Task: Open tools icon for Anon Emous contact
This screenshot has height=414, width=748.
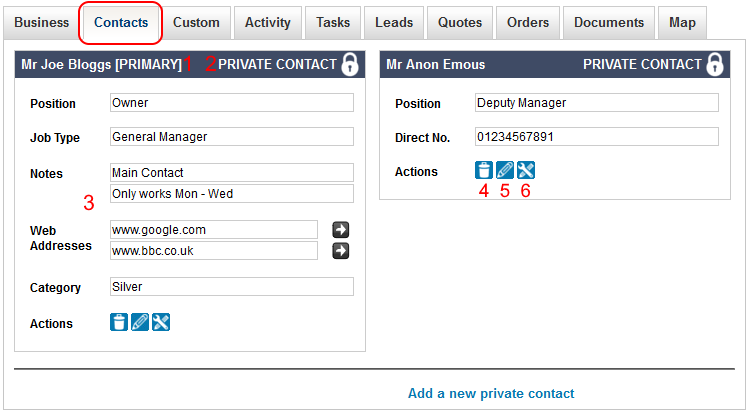Action: coord(526,170)
